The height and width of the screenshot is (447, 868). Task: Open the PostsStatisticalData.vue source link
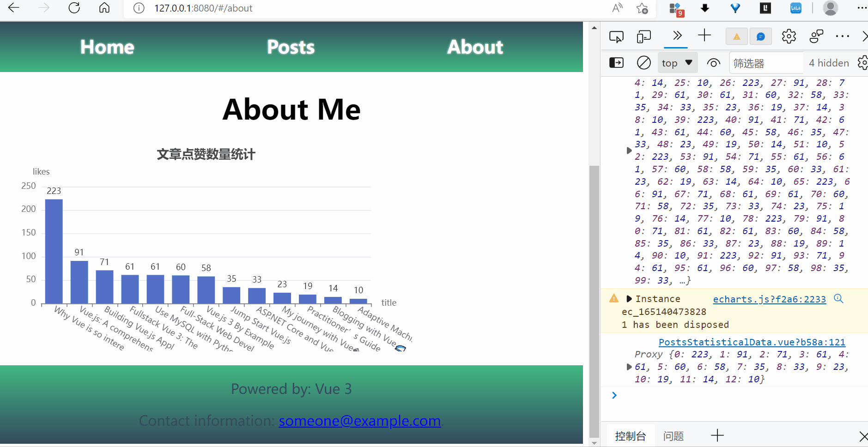pyautogui.click(x=752, y=342)
